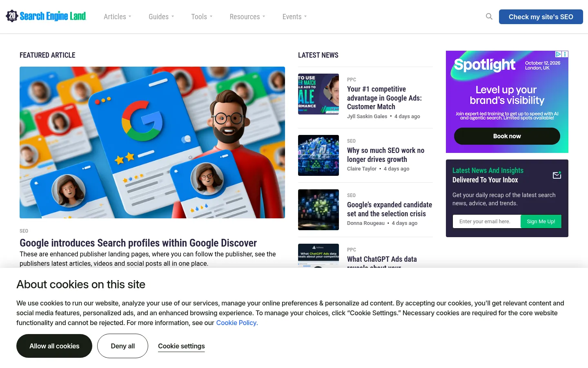Click Latest News And Insights heading
Image resolution: width=588 pixels, height=368 pixels.
coord(488,171)
